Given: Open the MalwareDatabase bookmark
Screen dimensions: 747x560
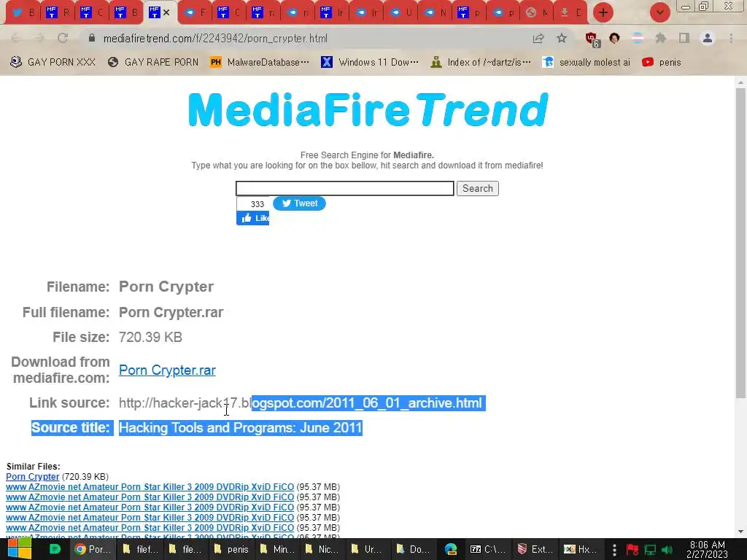Looking at the screenshot, I should point(260,63).
